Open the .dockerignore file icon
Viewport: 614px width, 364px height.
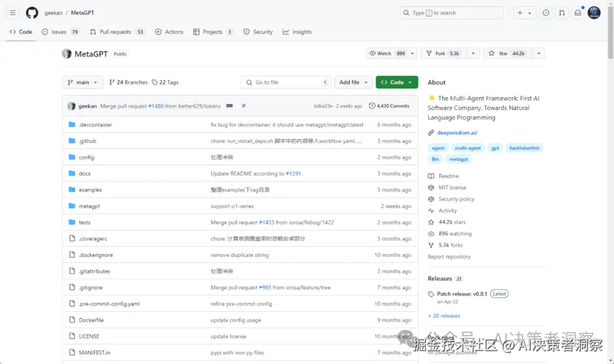(72, 254)
